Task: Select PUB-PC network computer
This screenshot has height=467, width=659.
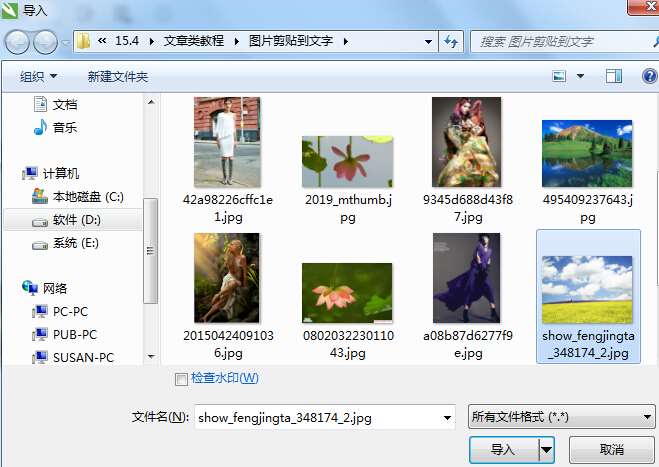Action: (65, 335)
